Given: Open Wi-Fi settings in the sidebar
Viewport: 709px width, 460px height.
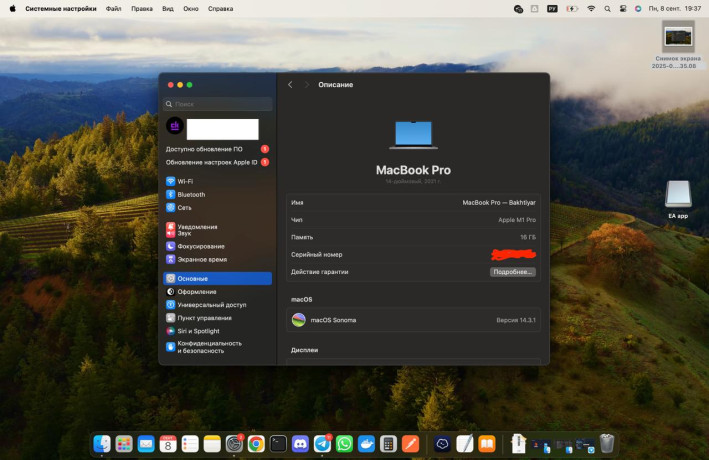Looking at the screenshot, I should (218, 181).
